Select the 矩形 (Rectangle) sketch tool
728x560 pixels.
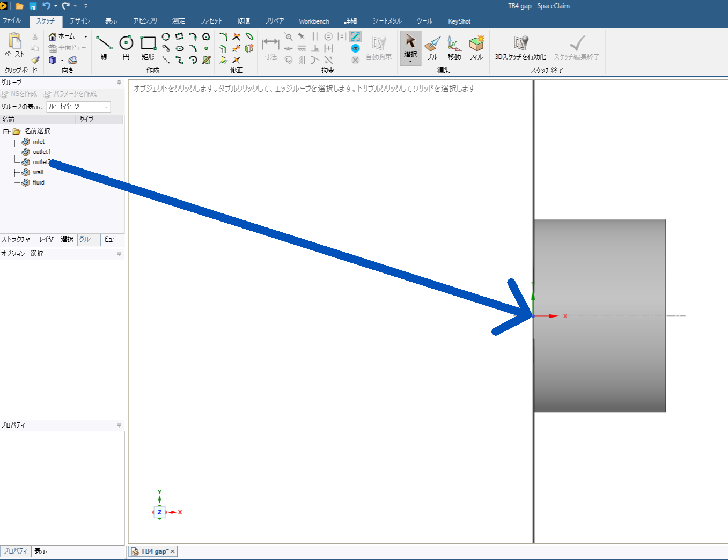coord(148,47)
